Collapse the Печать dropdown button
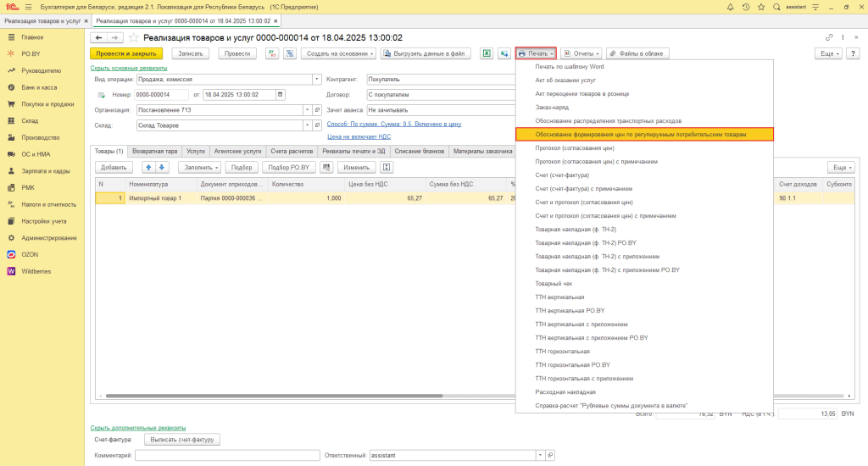This screenshot has width=868, height=466. (x=536, y=53)
